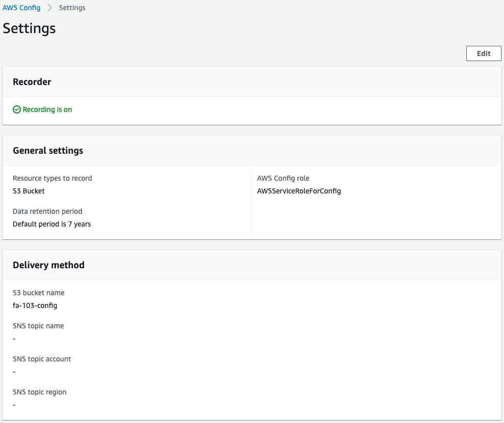Click the Data retention period label
The image size is (504, 423).
47,211
